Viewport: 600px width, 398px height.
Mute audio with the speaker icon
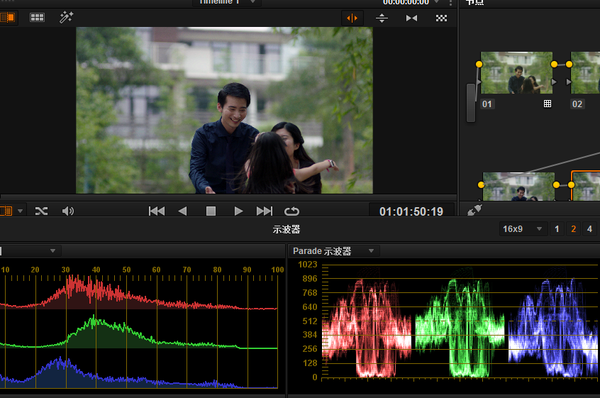point(68,211)
